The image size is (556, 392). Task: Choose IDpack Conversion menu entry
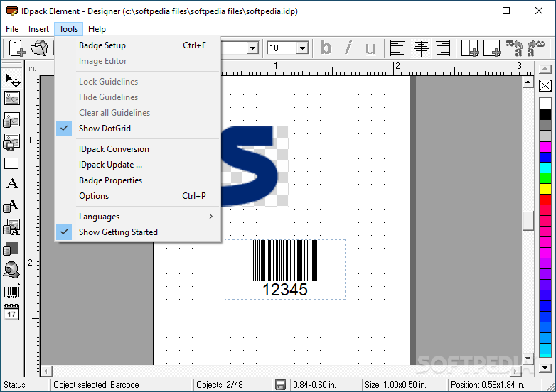138,149
